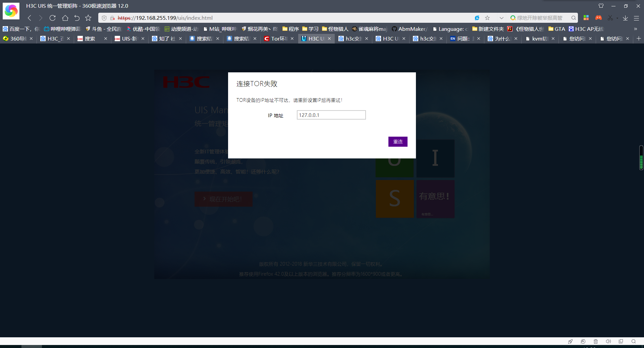Switch browser engine with the IE icon
This screenshot has height=348, width=644.
coord(477,18)
